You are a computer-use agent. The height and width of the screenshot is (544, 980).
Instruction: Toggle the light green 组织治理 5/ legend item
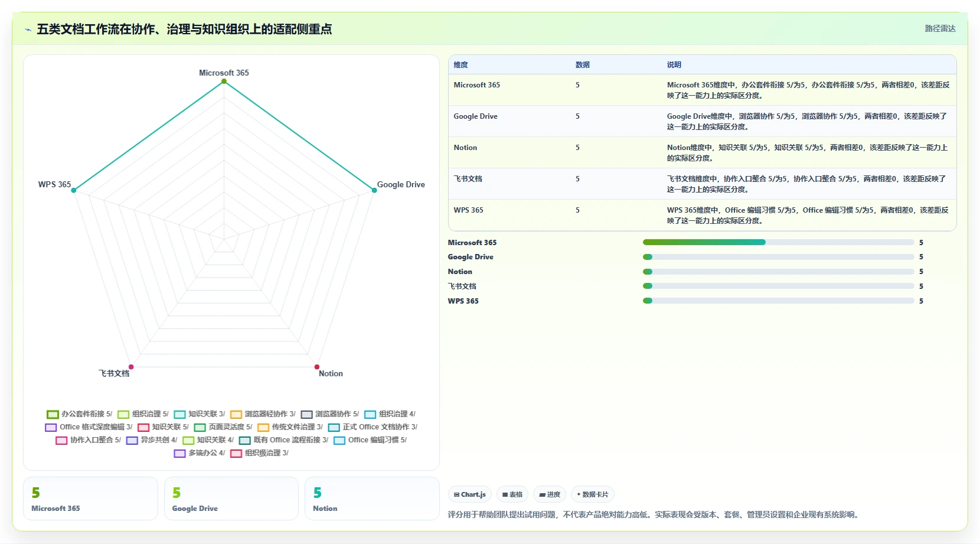coord(143,414)
